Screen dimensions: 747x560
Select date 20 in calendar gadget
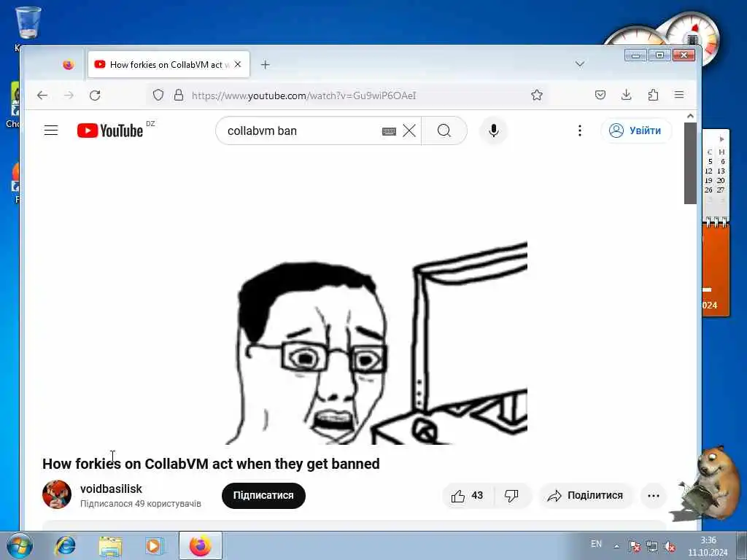pos(721,181)
